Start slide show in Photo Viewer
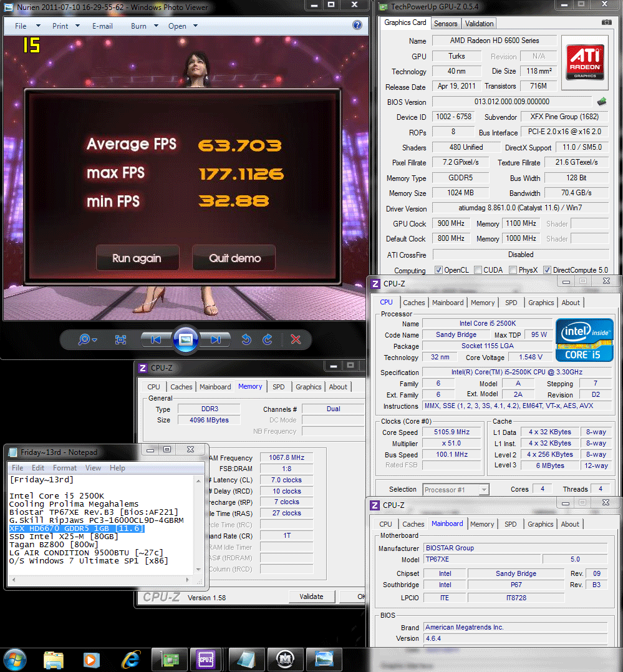 click(186, 340)
